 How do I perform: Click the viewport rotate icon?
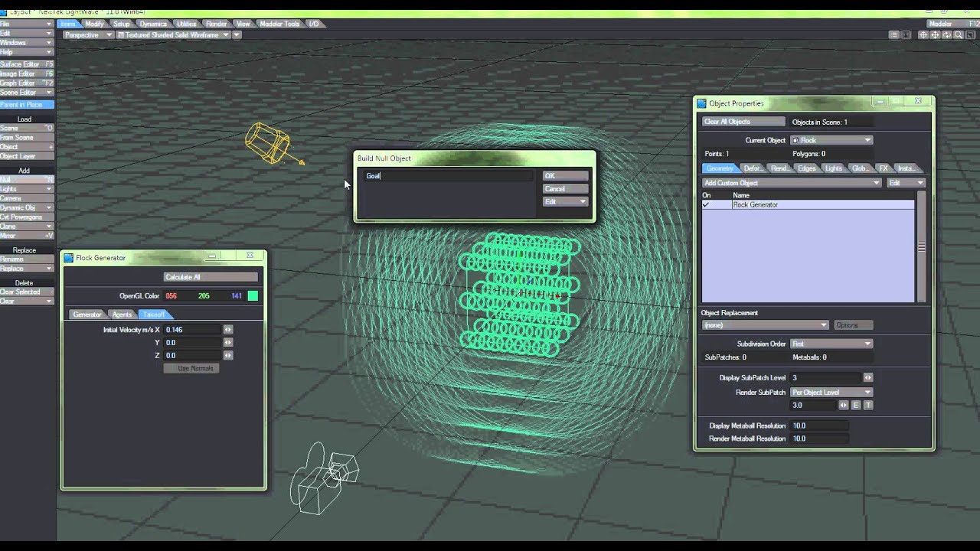coord(947,34)
